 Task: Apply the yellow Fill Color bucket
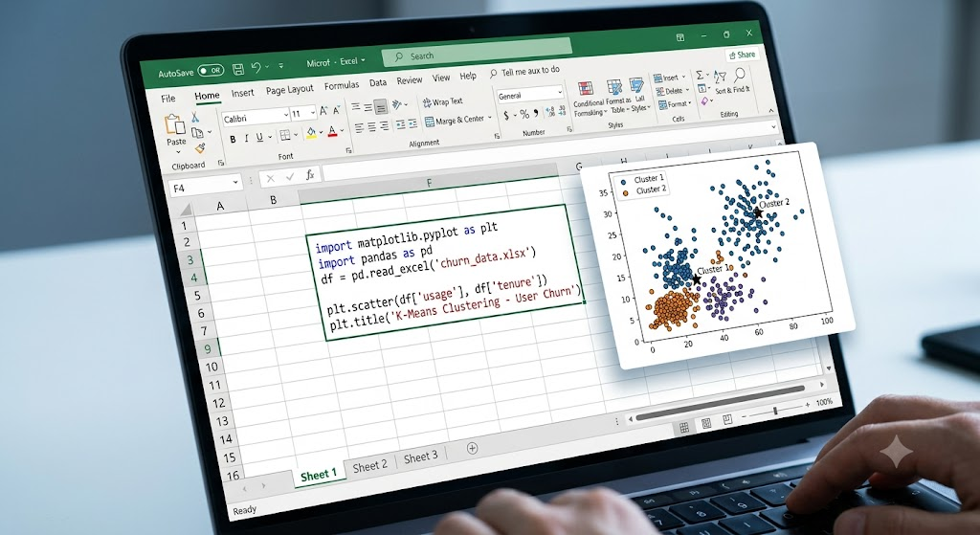(x=311, y=132)
